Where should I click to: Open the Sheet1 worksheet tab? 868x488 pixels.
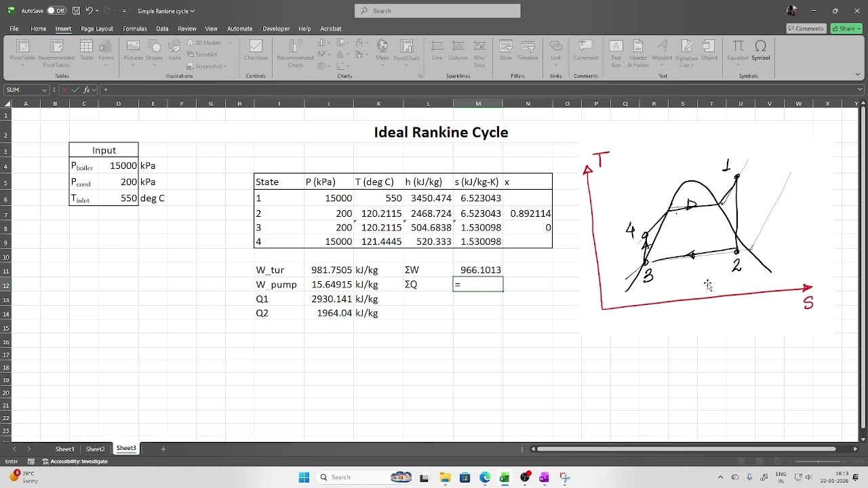[x=65, y=449]
